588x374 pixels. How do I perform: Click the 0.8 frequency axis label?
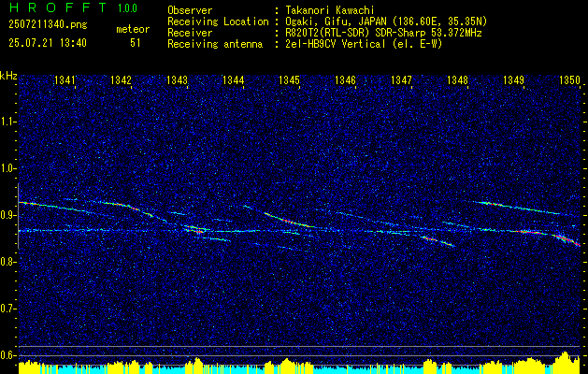click(7, 262)
